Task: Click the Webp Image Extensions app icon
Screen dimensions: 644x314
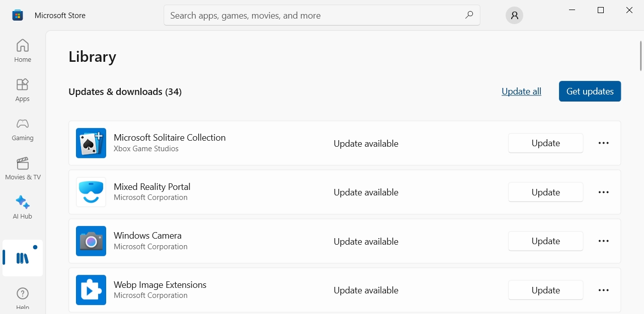Action: pos(91,290)
